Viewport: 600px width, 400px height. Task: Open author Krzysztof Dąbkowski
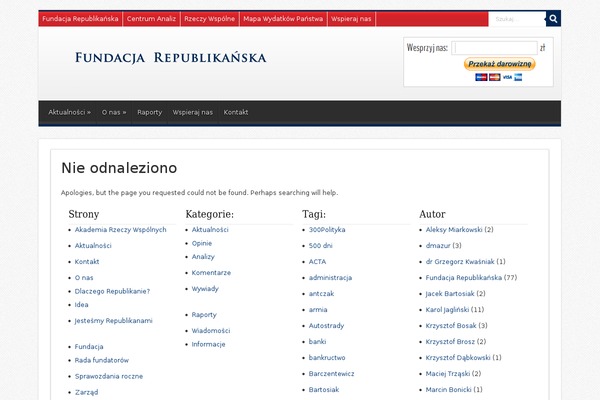click(458, 358)
